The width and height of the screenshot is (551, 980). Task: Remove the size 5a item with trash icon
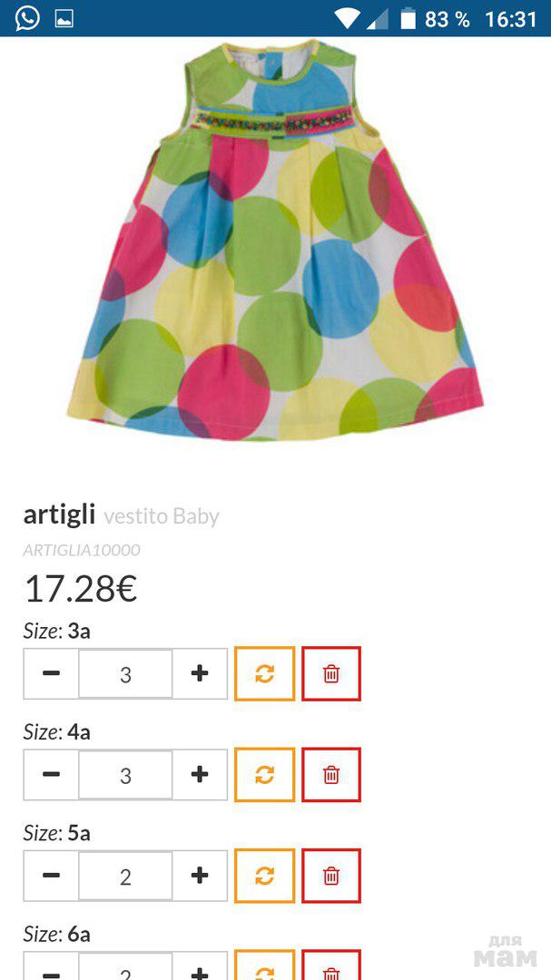pyautogui.click(x=330, y=876)
